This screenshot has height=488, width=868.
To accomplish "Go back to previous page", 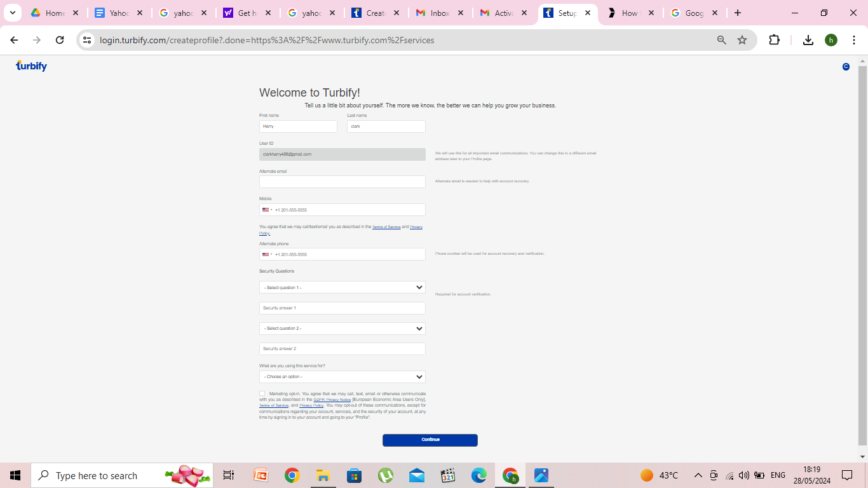I will coord(14,40).
